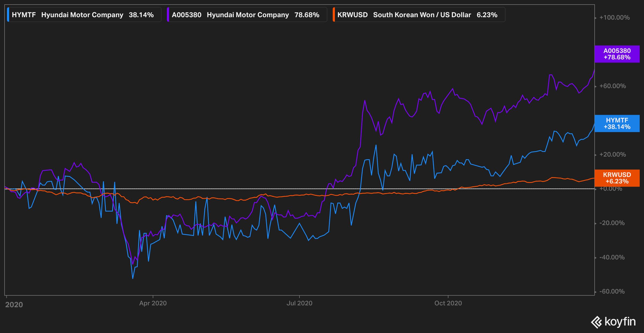
Task: Click the HYMTF Hyundai Motor Company legend chip
Action: point(84,15)
